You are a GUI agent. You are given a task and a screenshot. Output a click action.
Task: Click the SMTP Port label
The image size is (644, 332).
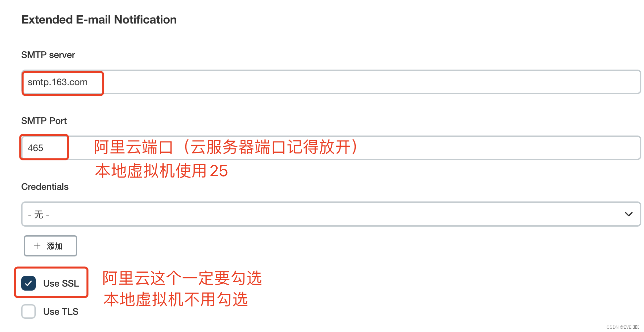(x=44, y=121)
